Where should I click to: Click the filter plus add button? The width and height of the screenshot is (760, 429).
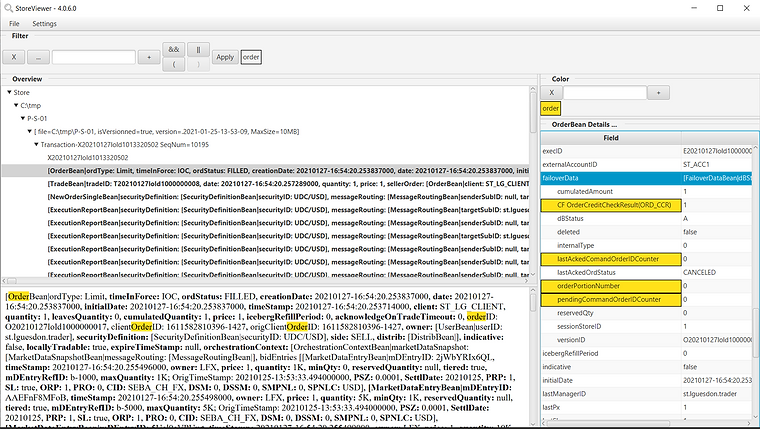149,57
